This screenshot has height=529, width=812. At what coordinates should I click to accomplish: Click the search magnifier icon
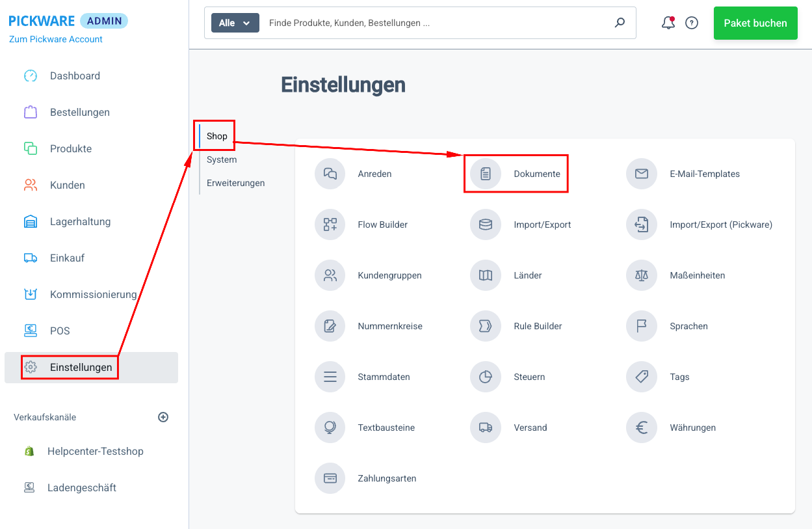click(620, 23)
